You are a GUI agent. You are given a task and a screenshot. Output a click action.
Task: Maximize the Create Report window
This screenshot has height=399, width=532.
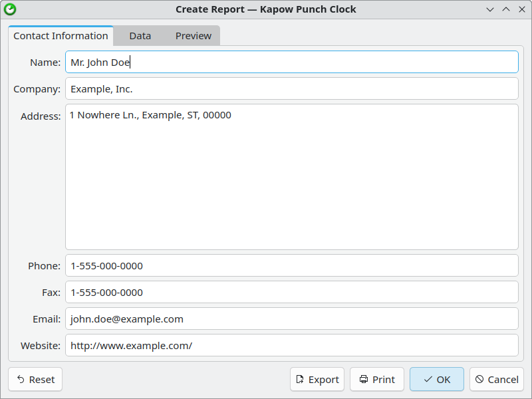pos(505,9)
